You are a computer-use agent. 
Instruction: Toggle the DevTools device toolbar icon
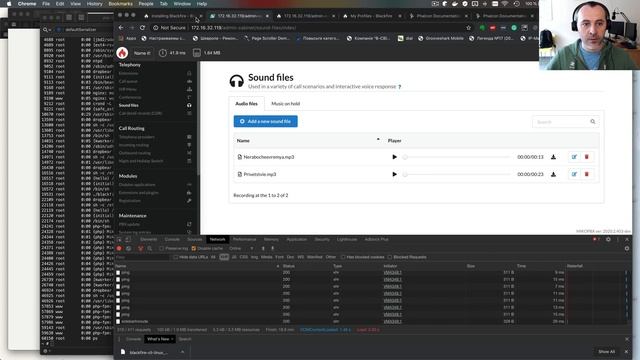pos(128,239)
